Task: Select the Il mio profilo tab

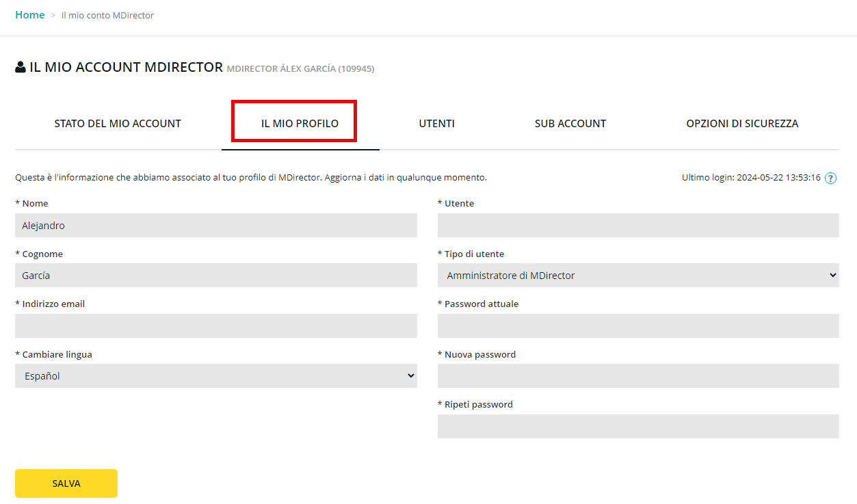Action: point(300,124)
